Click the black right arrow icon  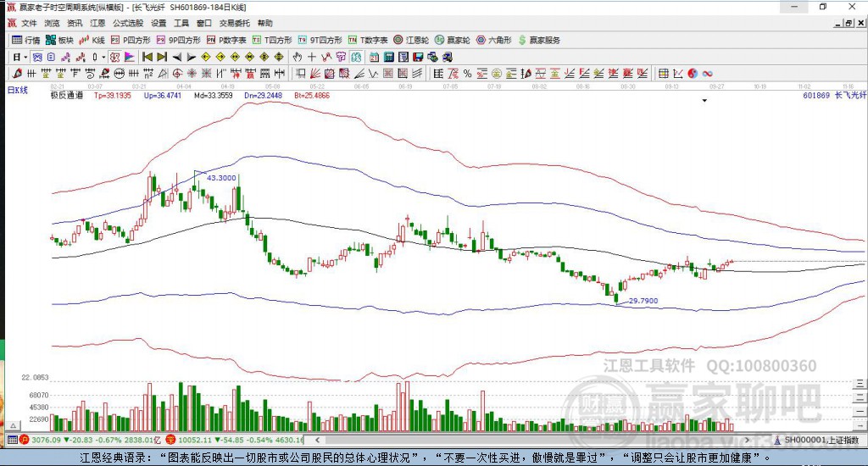tap(191, 57)
